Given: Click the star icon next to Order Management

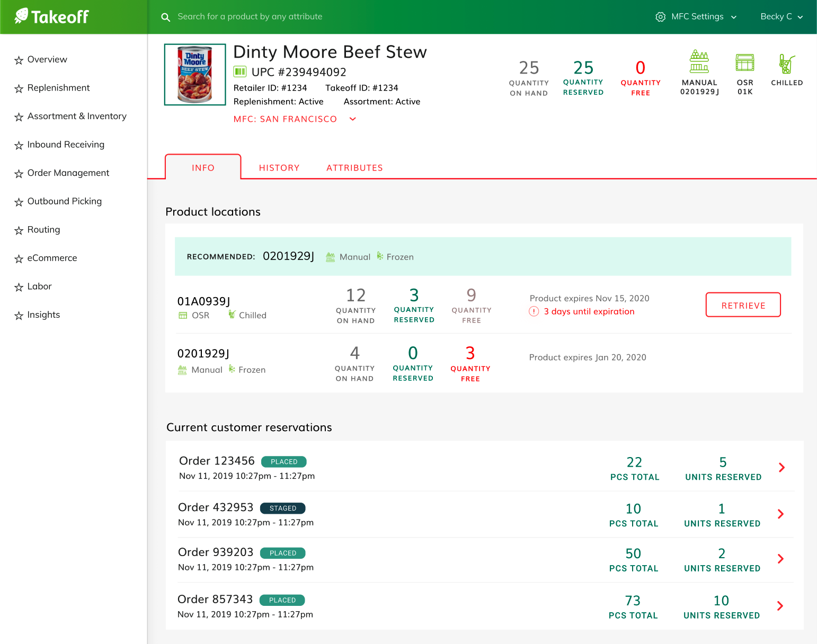Looking at the screenshot, I should 19,174.
